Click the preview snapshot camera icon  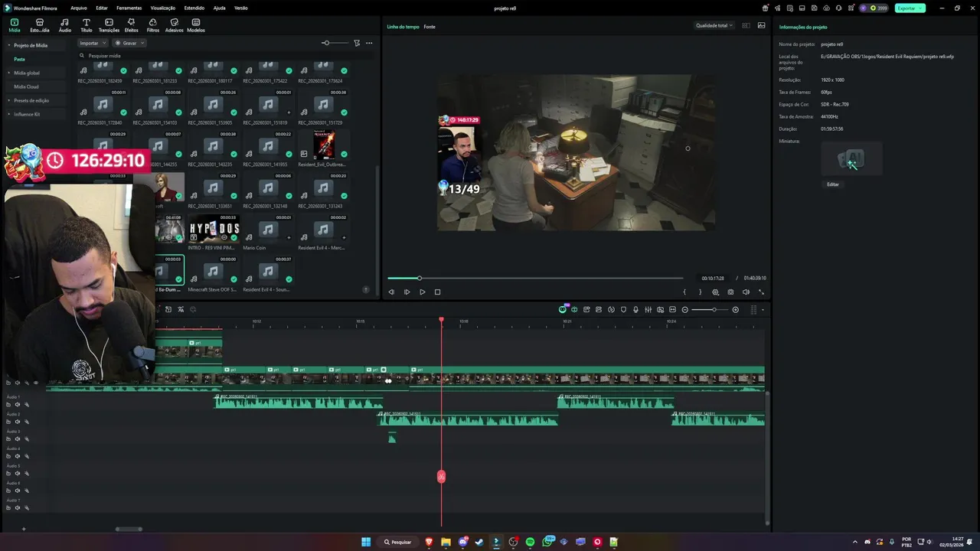click(730, 292)
